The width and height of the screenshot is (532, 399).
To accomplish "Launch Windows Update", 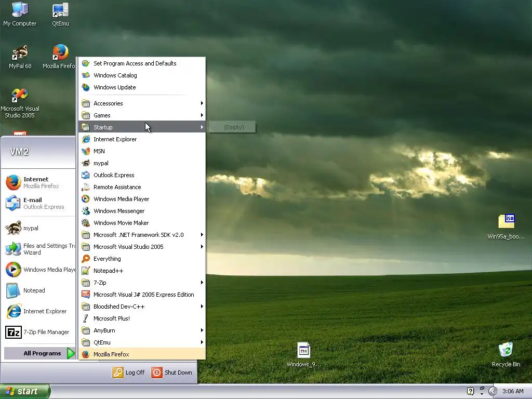I will tap(142, 87).
